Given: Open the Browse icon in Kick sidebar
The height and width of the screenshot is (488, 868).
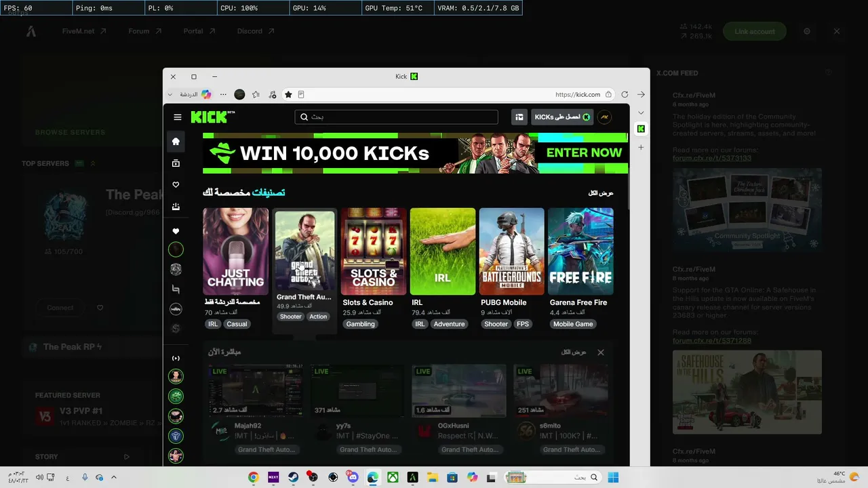Looking at the screenshot, I should point(176,163).
